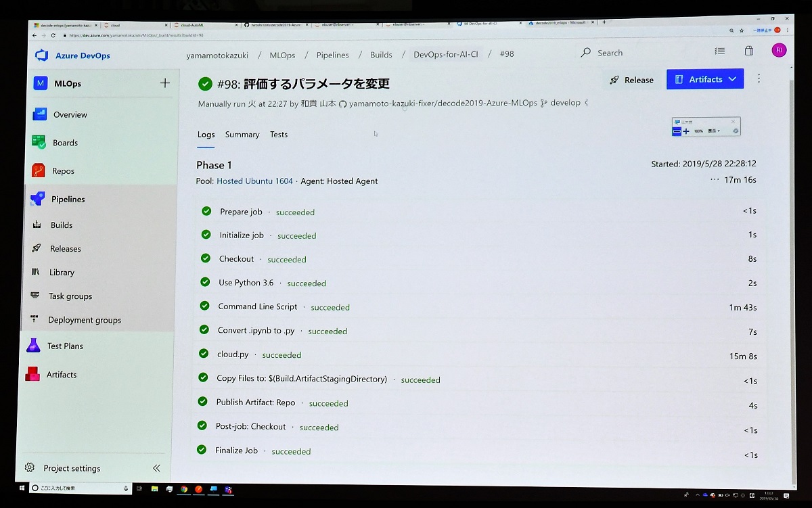
Task: Click the Releases rocket icon in sidebar
Action: [x=36, y=248]
